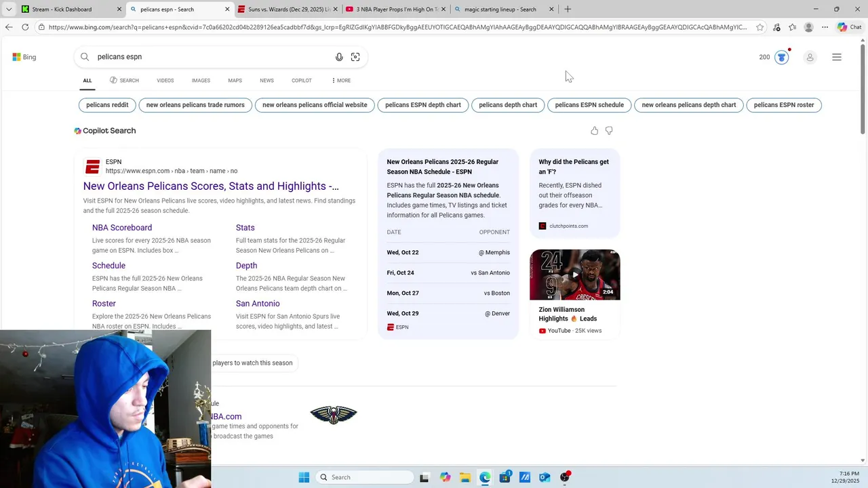Click new orleans pelicans official website chip
This screenshot has height=488, width=868.
click(x=315, y=105)
